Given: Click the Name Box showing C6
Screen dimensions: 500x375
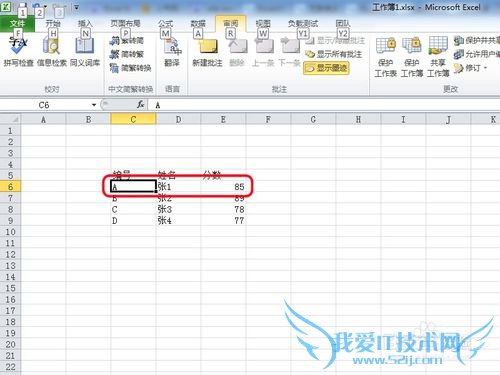Looking at the screenshot, I should coord(45,105).
